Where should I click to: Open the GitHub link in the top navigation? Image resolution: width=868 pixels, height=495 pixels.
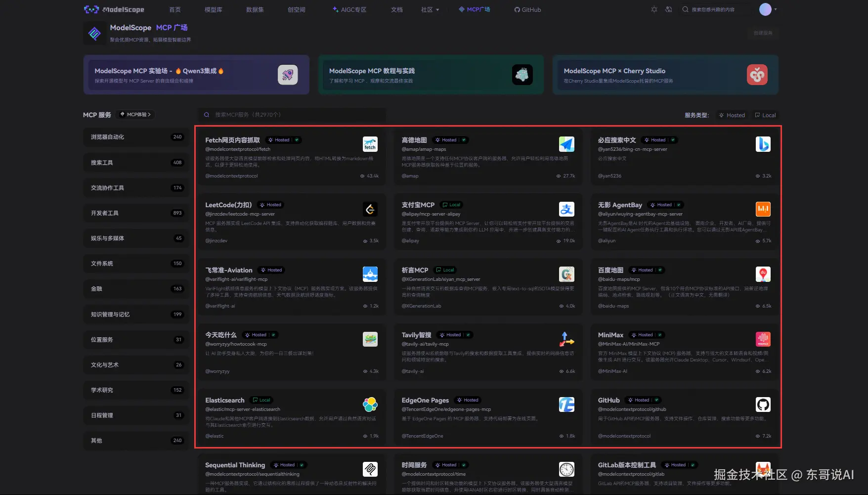[x=527, y=9]
